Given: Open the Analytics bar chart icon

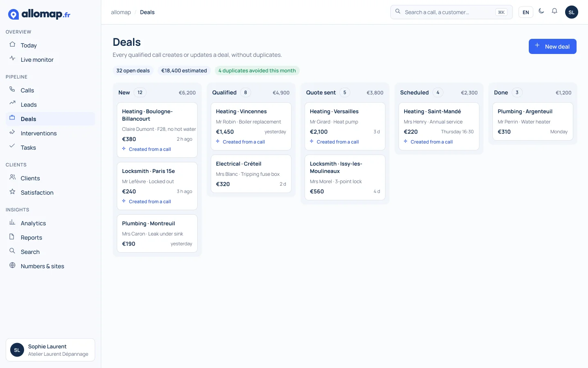Looking at the screenshot, I should (12, 222).
